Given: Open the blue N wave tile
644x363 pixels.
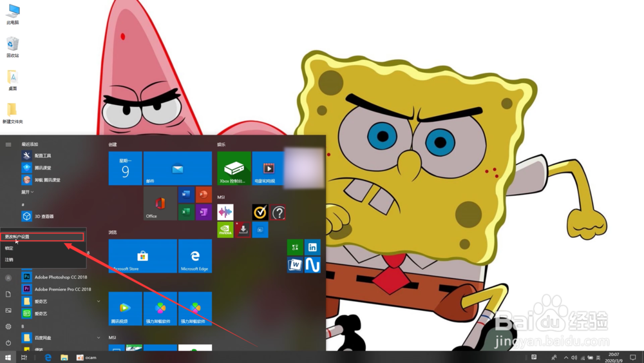Looking at the screenshot, I should tap(312, 265).
